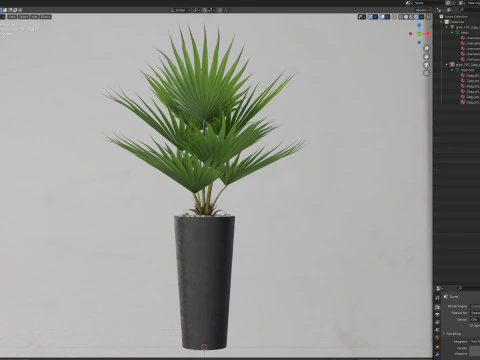480x360 pixels.
Task: Open the Object menu in the viewport header
Action: click(x=46, y=16)
